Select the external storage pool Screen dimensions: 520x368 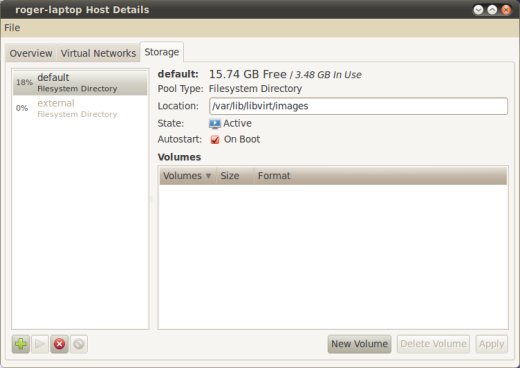(80, 108)
